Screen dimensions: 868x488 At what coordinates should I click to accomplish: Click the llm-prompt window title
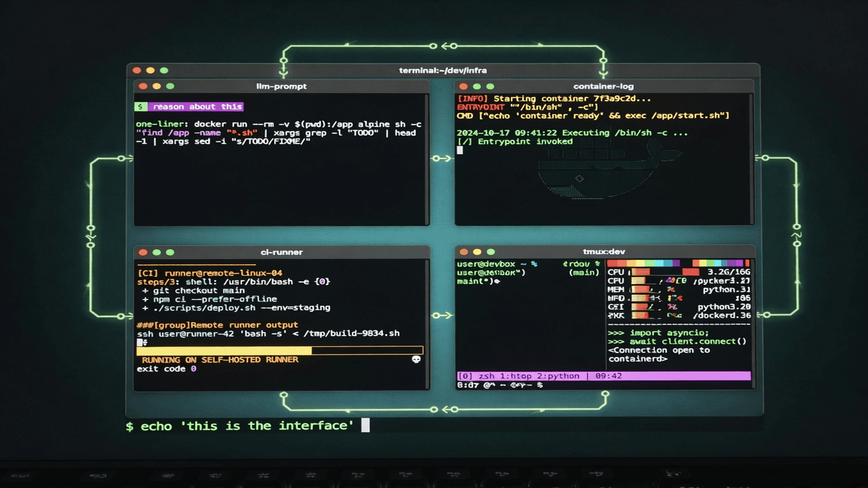pos(281,86)
